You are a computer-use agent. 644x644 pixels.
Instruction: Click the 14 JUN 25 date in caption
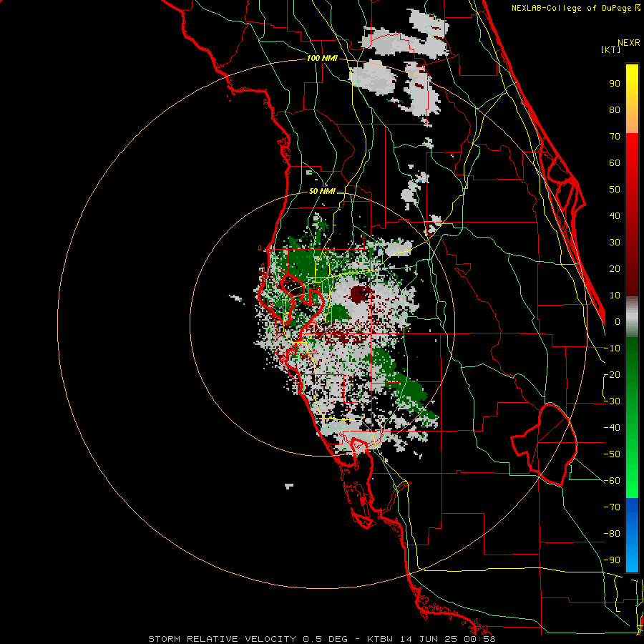tap(427, 639)
